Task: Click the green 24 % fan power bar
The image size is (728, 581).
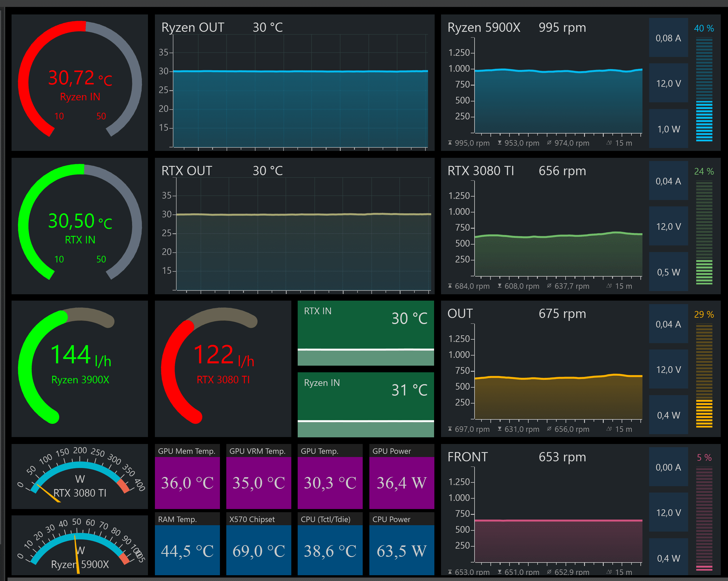Action: (x=704, y=233)
